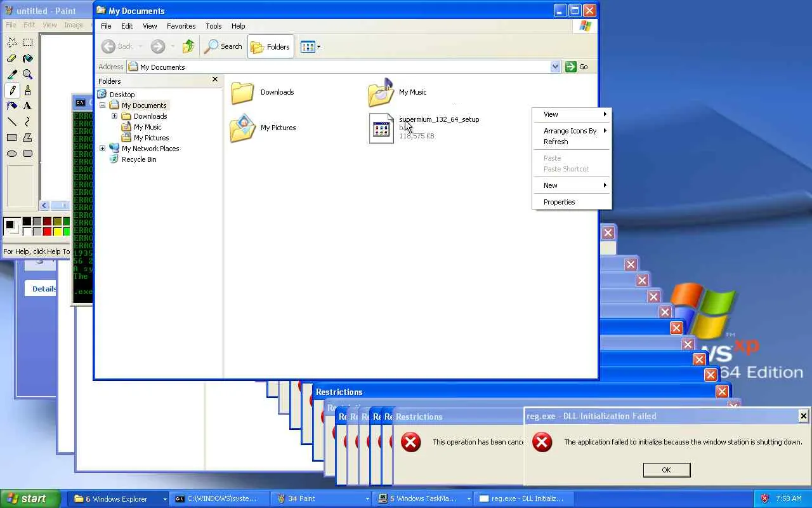This screenshot has width=812, height=508.
Task: Select My Music in the Folders tree
Action: point(147,127)
